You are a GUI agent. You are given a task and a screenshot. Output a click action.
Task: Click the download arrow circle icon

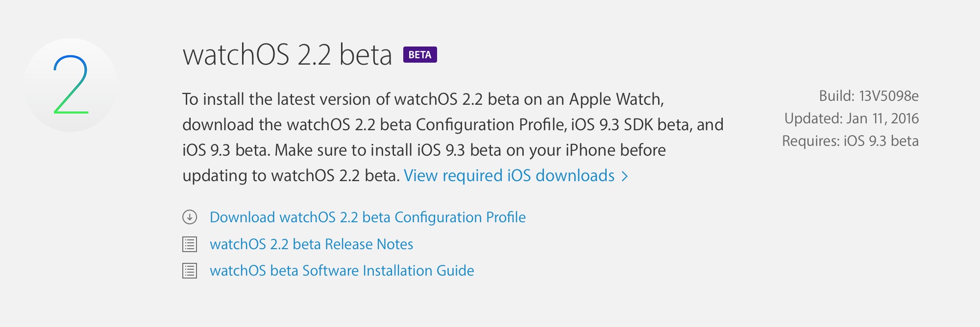coord(190,217)
